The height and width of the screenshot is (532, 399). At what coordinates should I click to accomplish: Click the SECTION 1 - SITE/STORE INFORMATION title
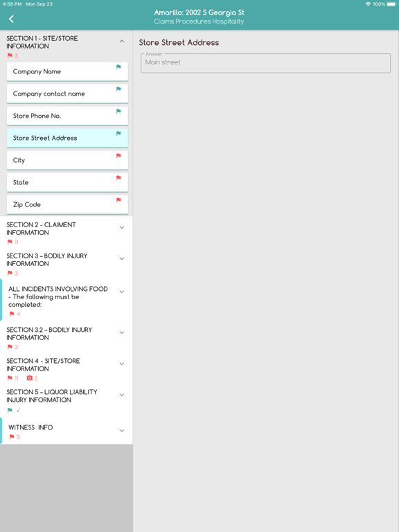[x=42, y=42]
